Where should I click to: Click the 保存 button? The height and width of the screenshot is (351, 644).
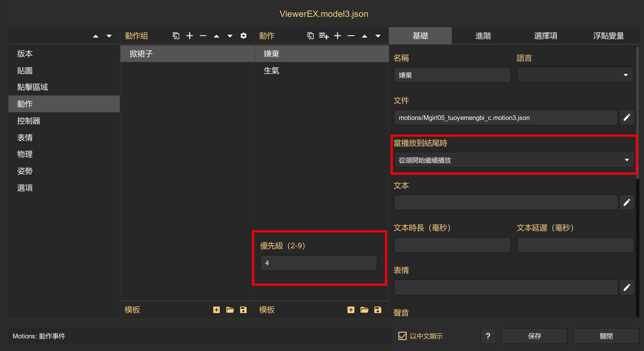tap(534, 336)
